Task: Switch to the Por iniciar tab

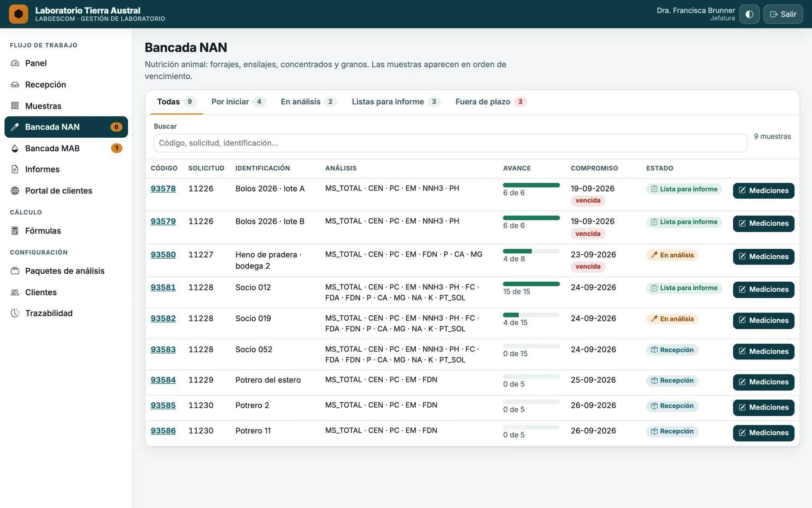Action: point(239,102)
